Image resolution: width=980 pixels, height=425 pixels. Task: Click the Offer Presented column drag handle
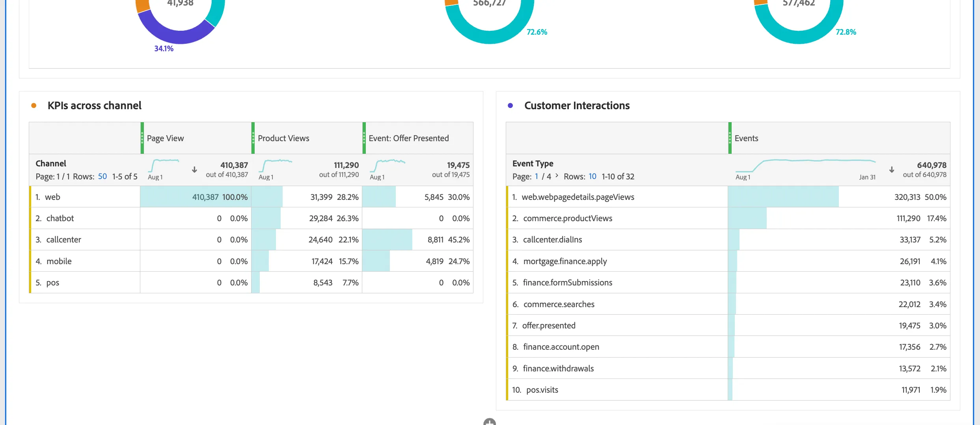[x=364, y=138]
